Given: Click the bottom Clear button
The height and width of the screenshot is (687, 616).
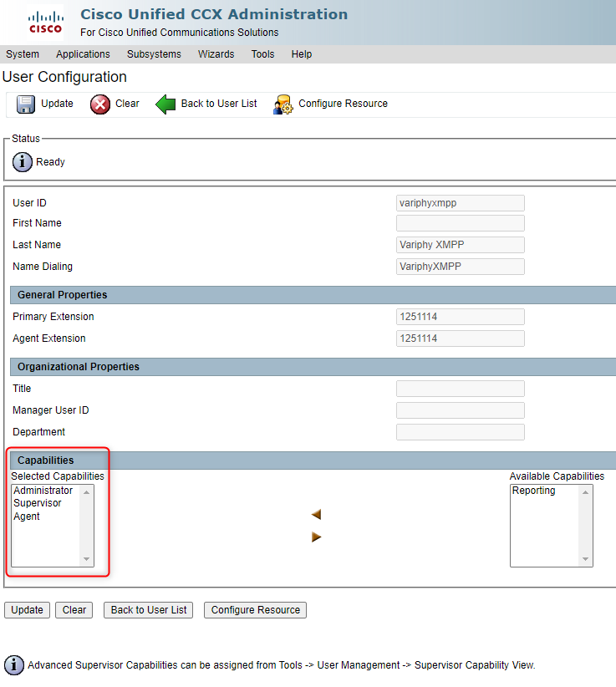Looking at the screenshot, I should (74, 610).
